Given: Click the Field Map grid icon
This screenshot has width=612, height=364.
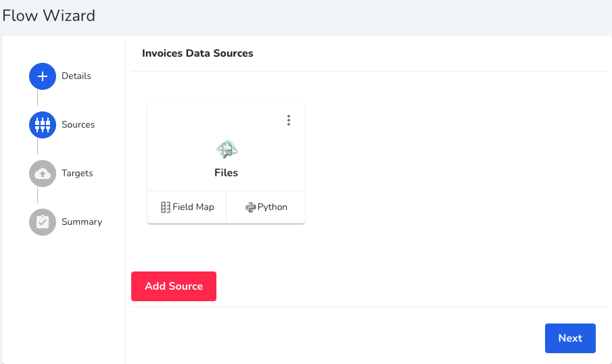Looking at the screenshot, I should (x=166, y=207).
